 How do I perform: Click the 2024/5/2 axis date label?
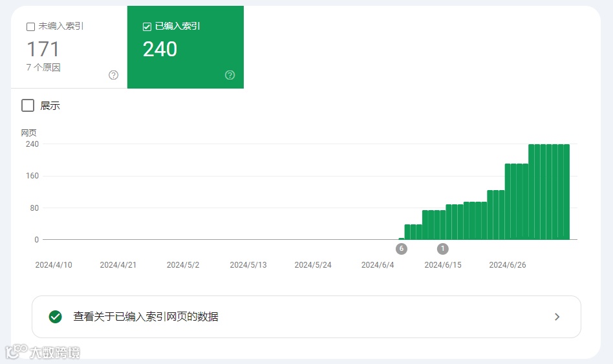tap(183, 265)
